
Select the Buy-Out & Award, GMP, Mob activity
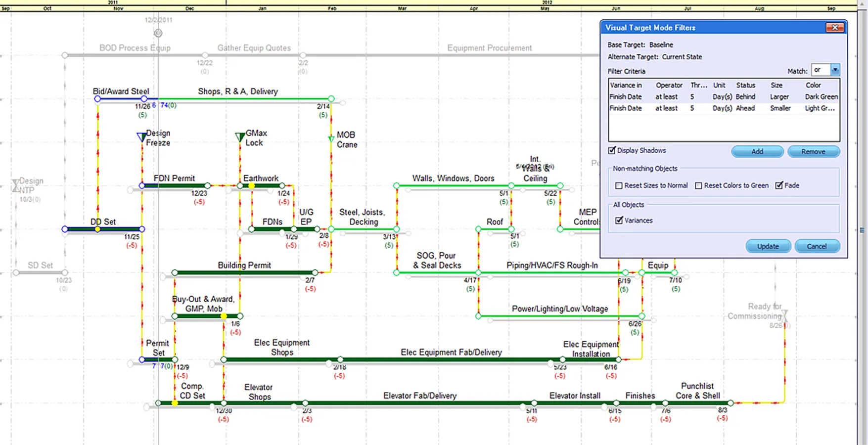pos(203,304)
